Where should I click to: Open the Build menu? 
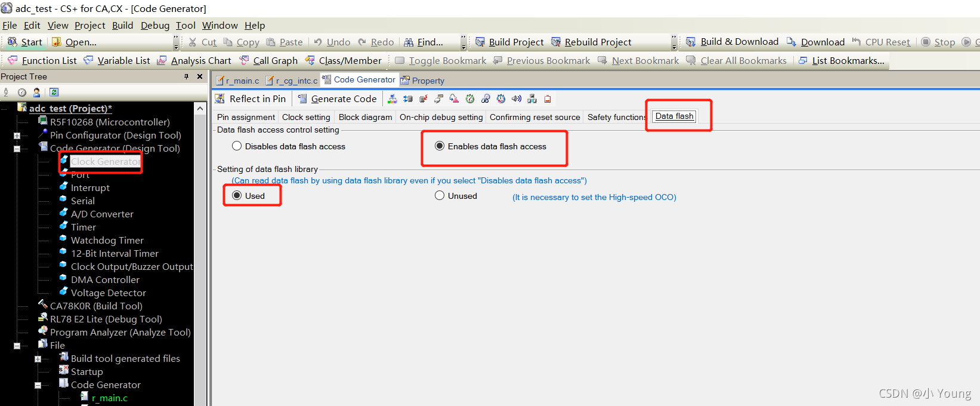coord(123,25)
